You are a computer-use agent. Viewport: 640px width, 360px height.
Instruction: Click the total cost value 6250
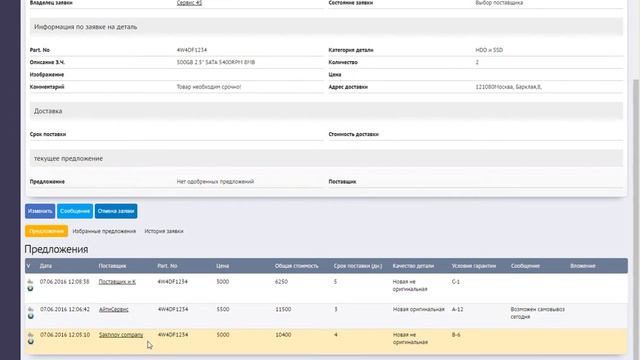(281, 282)
